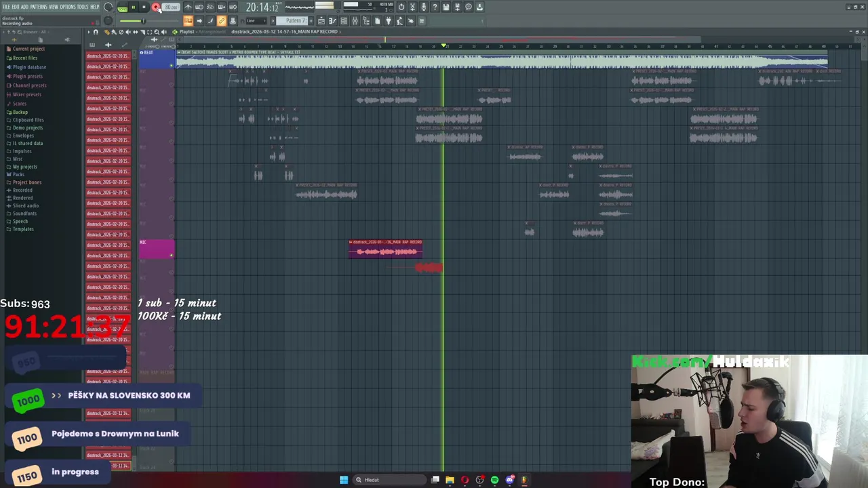Open the Soundfonts folder in browser

coord(24,213)
